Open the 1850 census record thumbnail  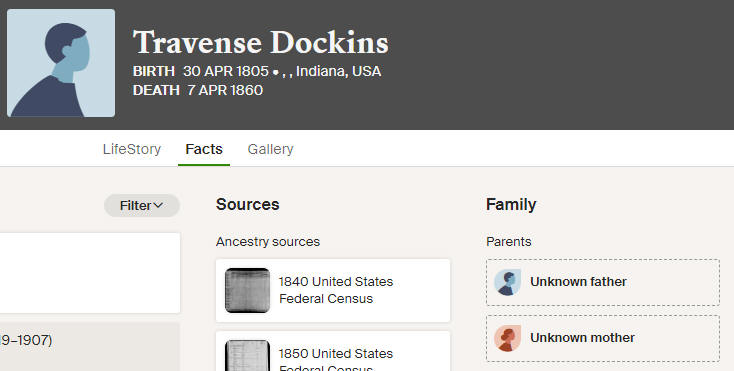247,356
